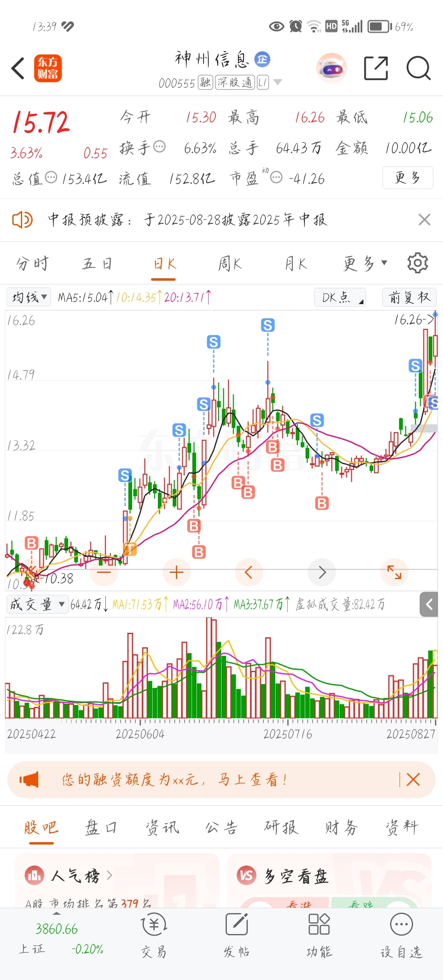Tap the 总值 info bubble icon
443x980 pixels.
point(51,178)
